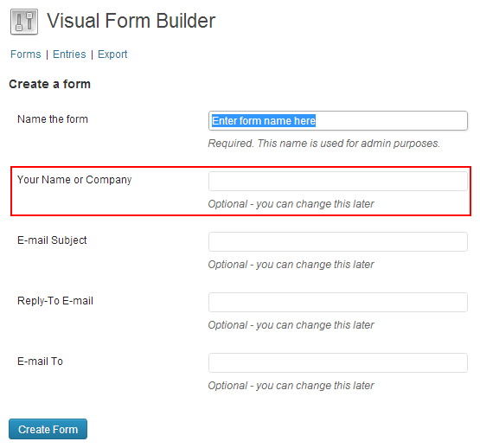This screenshot has height=448, width=480.
Task: Click the 'Create a form' heading
Action: click(x=49, y=84)
